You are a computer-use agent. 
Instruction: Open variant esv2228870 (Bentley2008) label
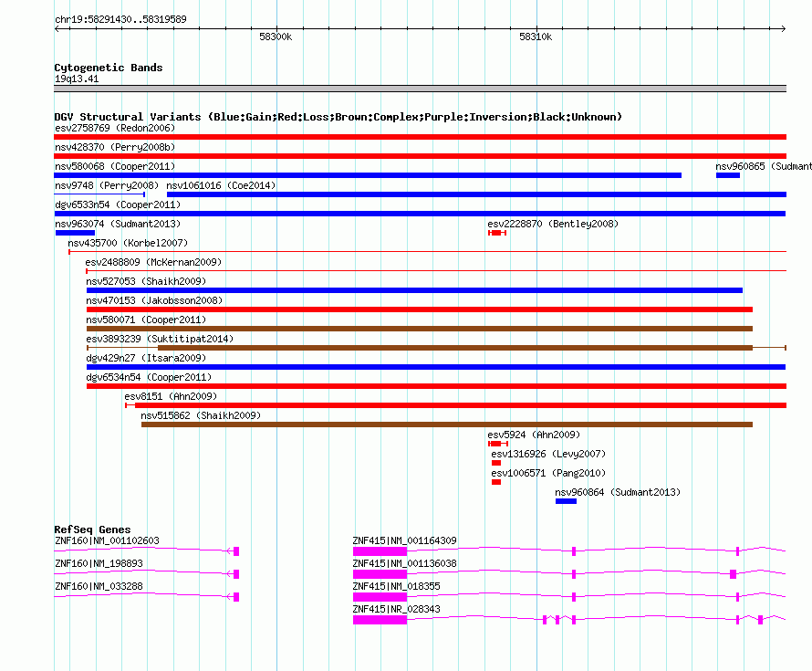click(x=553, y=224)
